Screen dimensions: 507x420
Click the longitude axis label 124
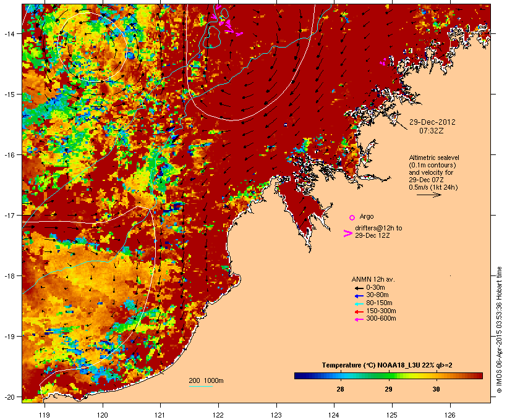(x=334, y=415)
